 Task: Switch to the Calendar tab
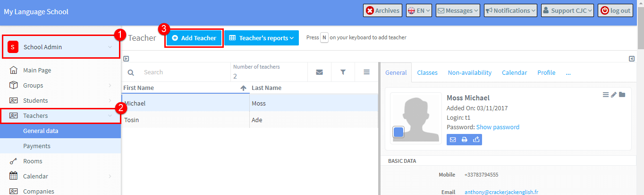click(514, 73)
